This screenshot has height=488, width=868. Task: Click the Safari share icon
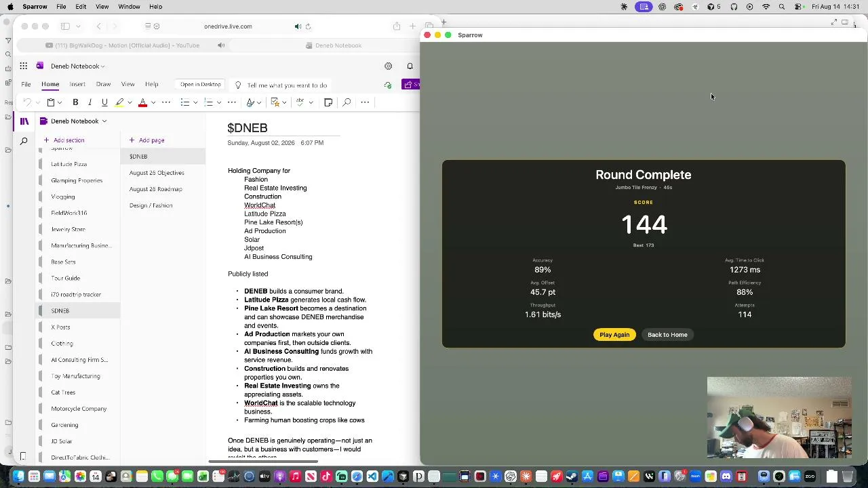(x=397, y=26)
